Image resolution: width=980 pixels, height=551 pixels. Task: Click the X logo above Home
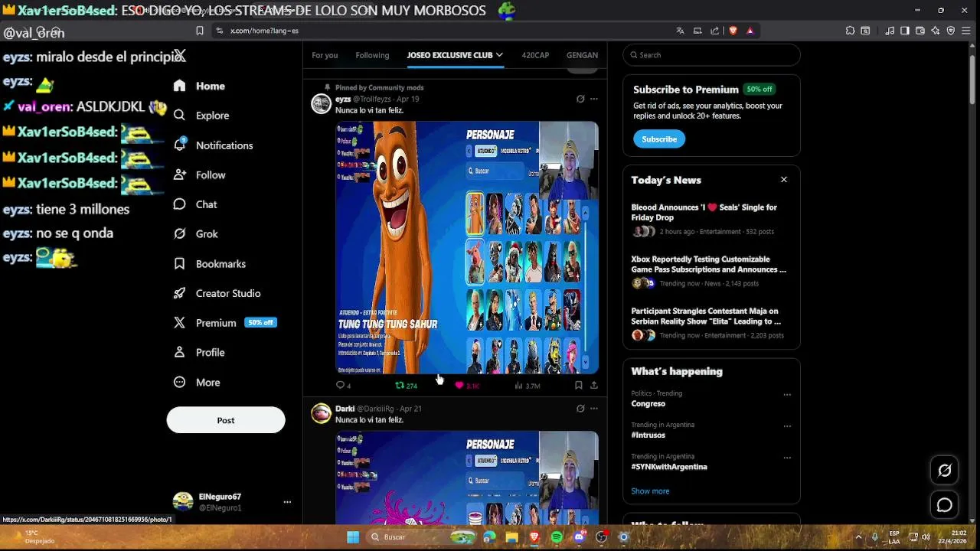coord(179,55)
